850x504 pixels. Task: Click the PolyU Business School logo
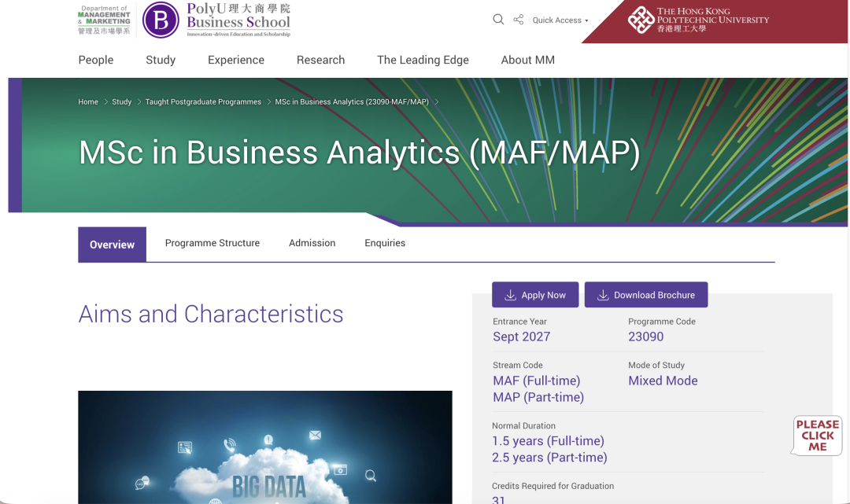coord(216,20)
